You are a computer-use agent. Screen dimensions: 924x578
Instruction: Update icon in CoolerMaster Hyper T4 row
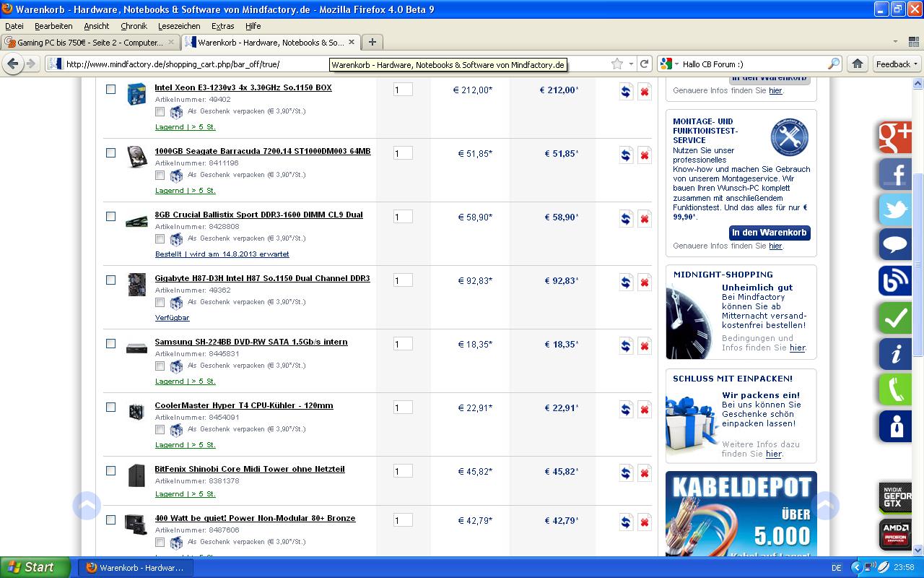tap(626, 410)
